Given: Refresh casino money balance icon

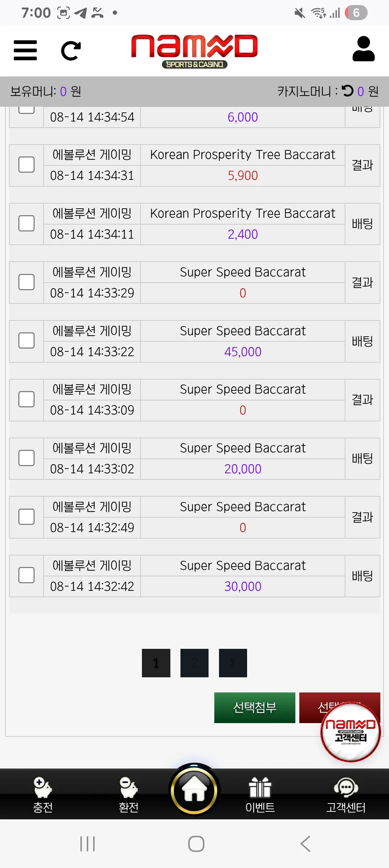Looking at the screenshot, I should click(x=348, y=90).
